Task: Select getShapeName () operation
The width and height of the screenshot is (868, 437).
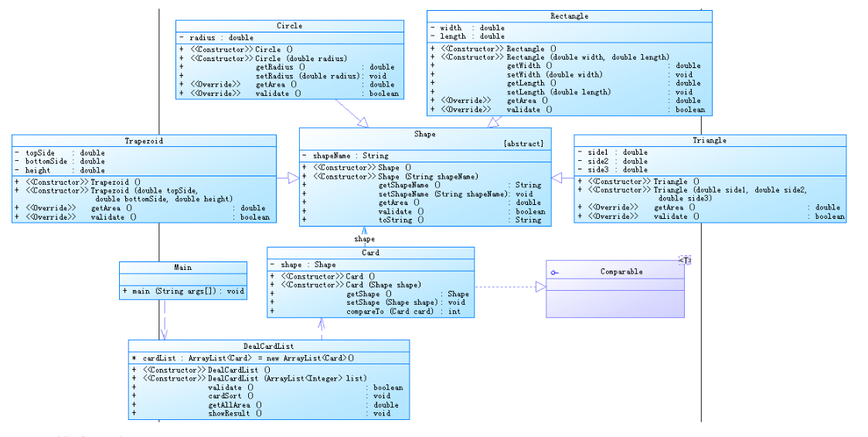Action: click(x=409, y=185)
